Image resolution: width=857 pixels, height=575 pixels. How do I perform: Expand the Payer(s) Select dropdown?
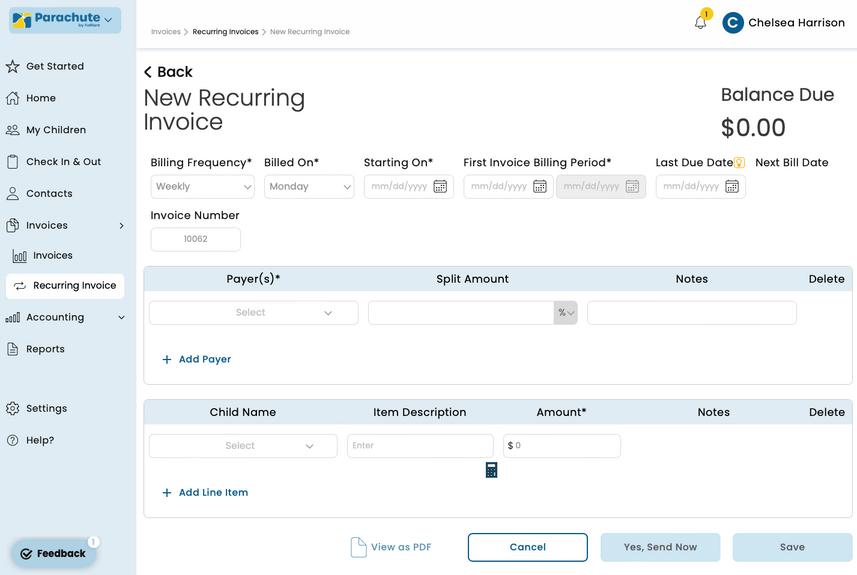click(x=254, y=313)
